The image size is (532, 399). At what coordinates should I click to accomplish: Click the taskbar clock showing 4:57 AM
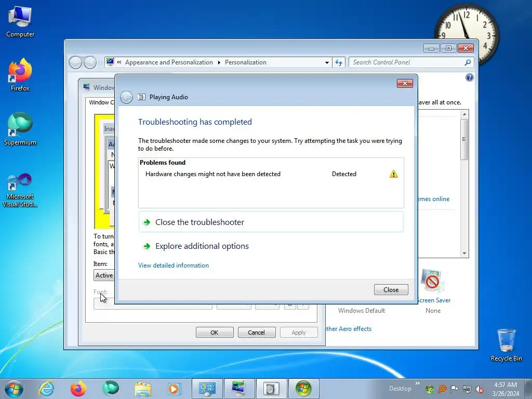(506, 389)
